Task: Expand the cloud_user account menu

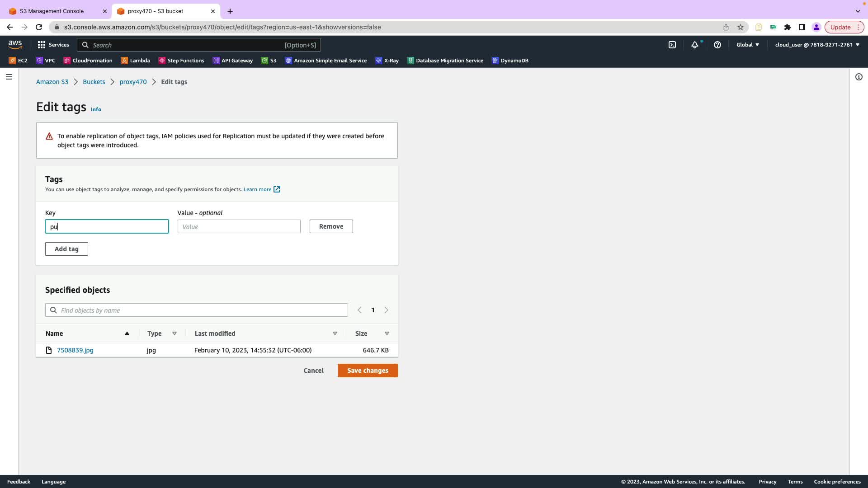Action: (817, 45)
